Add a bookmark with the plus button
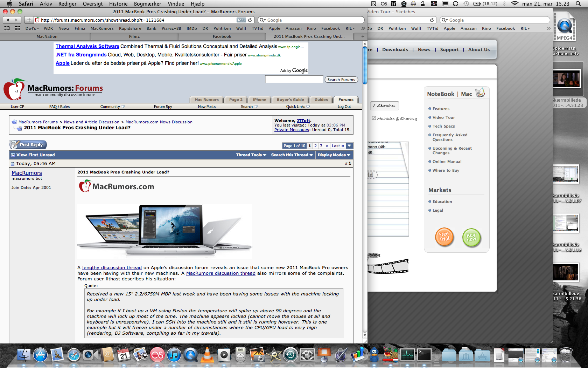The width and height of the screenshot is (588, 368). [x=29, y=20]
